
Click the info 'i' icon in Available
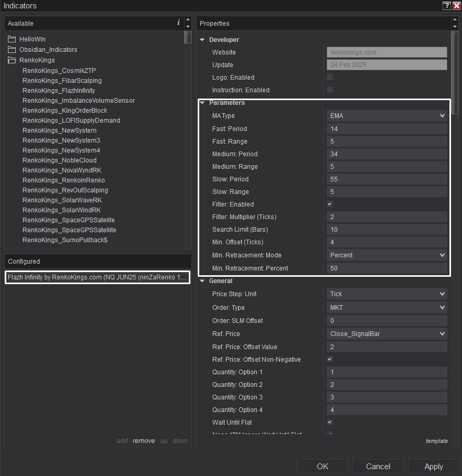coord(179,23)
